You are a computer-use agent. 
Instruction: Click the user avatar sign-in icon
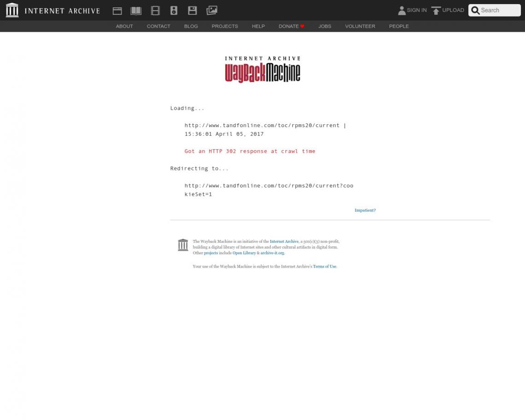click(402, 11)
